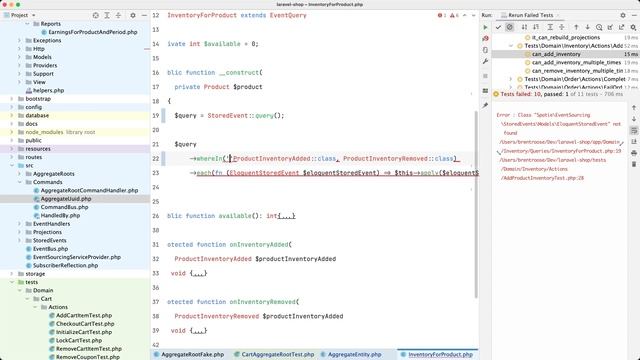
Task: Jump to the next highlighted error arrow
Action: click(x=473, y=15)
